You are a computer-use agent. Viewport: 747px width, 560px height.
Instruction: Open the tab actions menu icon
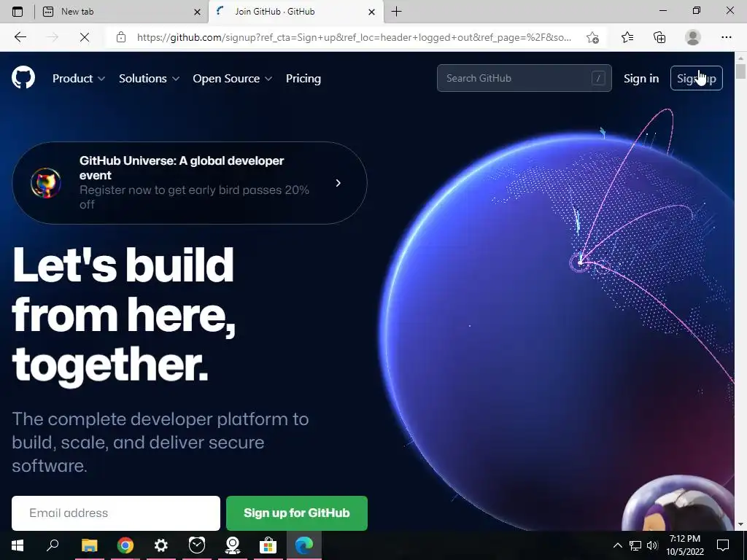coord(18,12)
